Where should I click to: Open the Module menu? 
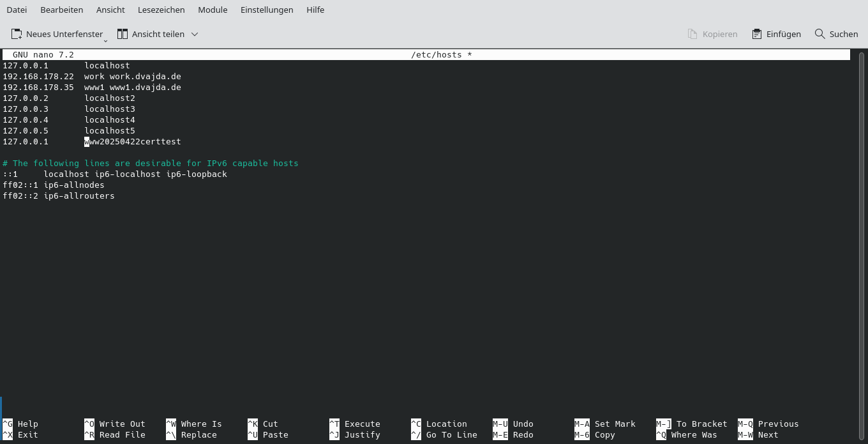point(213,10)
